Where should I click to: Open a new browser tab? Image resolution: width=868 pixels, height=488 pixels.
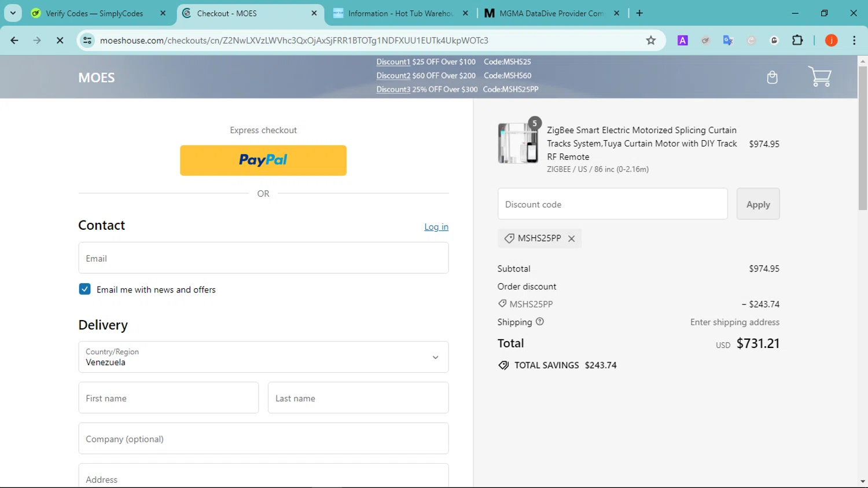[x=639, y=13]
